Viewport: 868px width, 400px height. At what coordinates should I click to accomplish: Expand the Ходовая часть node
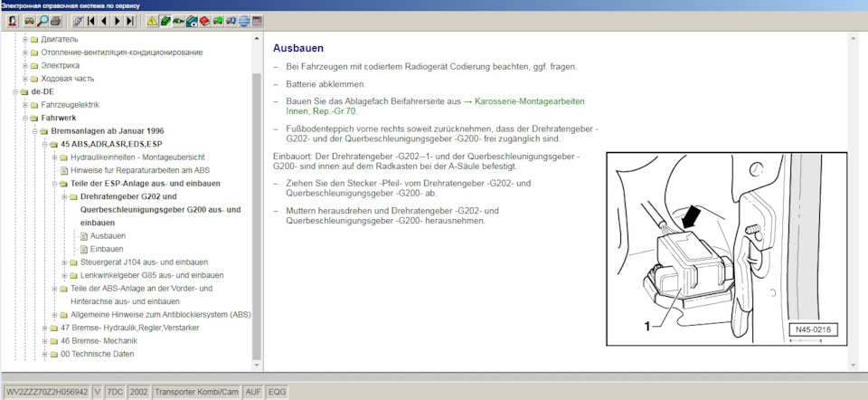[x=25, y=79]
